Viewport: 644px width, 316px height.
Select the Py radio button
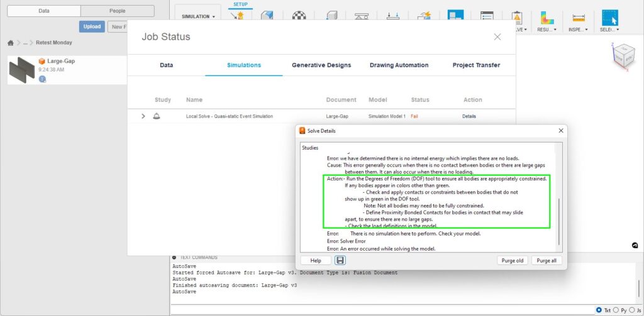[616, 310]
